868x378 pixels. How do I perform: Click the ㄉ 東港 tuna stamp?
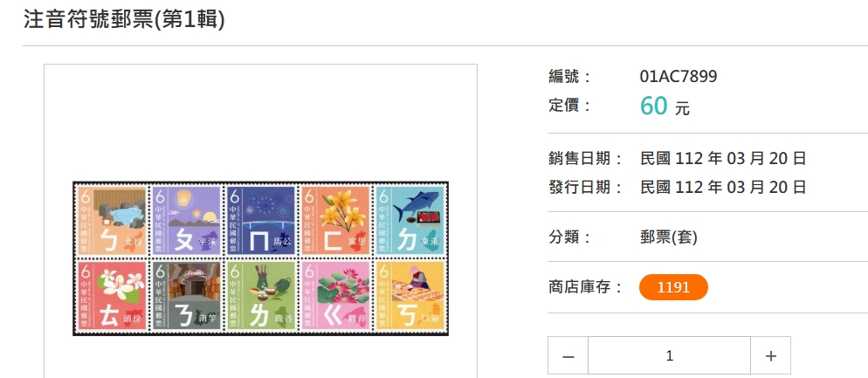409,220
